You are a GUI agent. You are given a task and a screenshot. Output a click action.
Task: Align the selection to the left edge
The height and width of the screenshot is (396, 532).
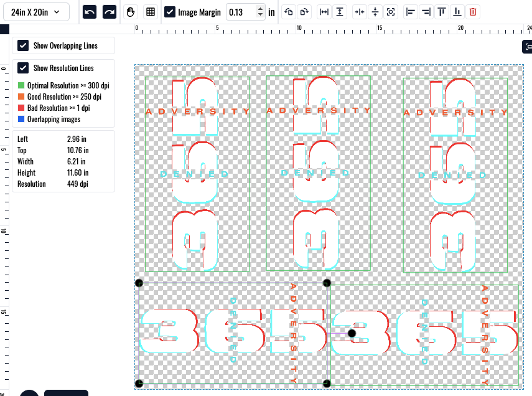coord(411,11)
